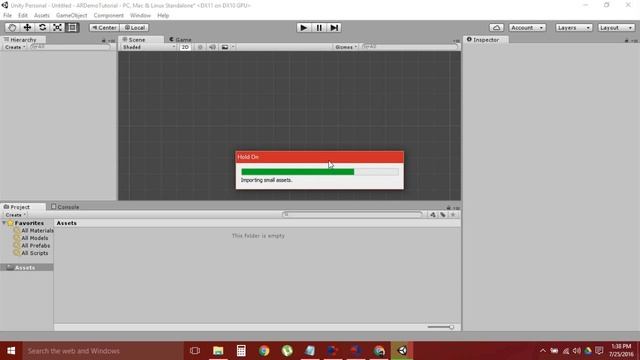Open the Help menu
This screenshot has height=360, width=640.
click(x=163, y=16)
